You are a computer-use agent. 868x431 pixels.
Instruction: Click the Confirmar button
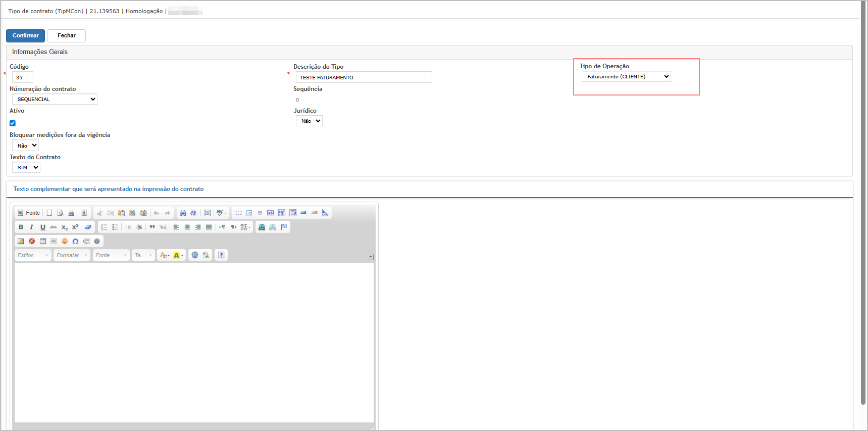point(25,35)
